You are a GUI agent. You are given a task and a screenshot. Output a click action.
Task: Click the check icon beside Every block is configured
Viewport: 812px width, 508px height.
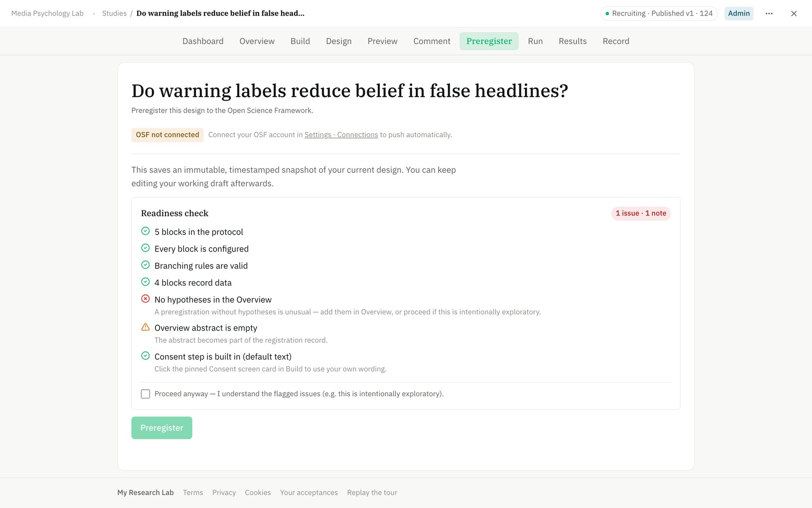145,248
